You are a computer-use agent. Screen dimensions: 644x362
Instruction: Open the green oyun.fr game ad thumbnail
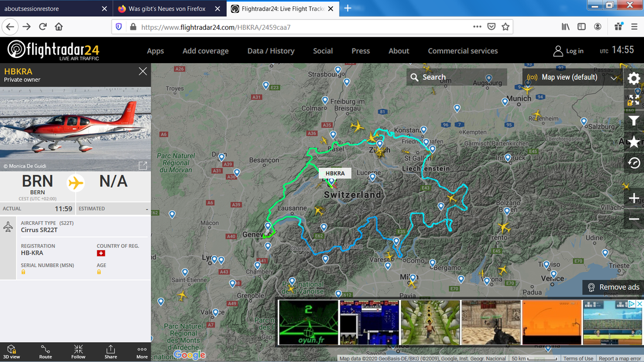(308, 322)
